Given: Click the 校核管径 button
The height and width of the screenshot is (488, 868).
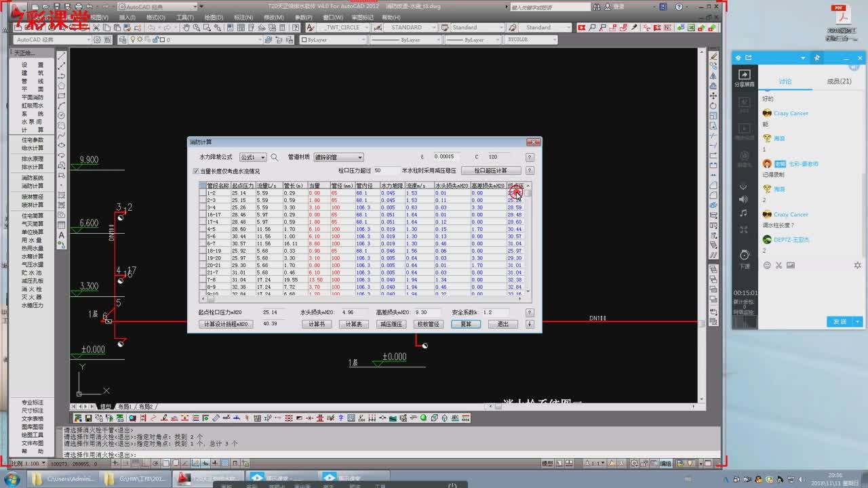Looking at the screenshot, I should click(429, 325).
